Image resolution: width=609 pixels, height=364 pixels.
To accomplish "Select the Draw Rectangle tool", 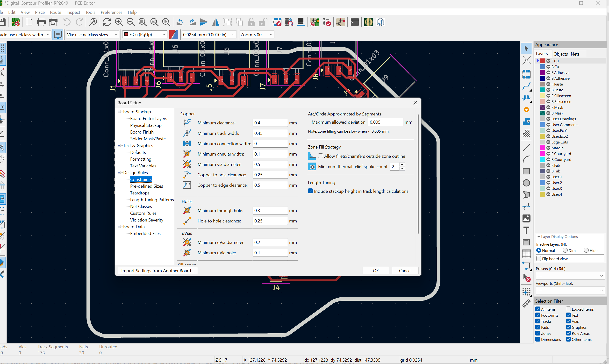I will click(526, 171).
